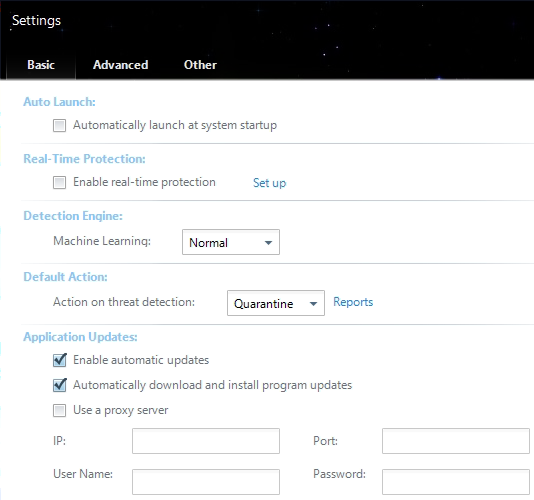Switch to the Basic tab
The image size is (534, 500).
(41, 65)
